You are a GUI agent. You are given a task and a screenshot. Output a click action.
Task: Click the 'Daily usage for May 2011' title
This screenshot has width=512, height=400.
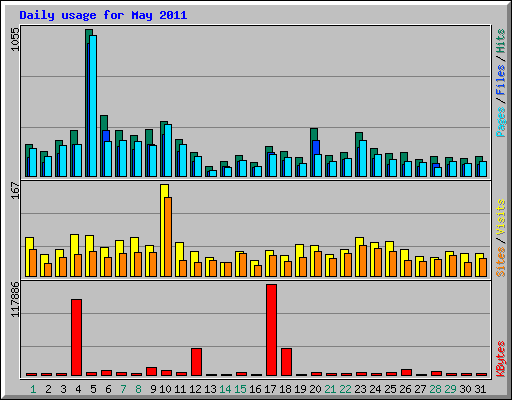(103, 15)
